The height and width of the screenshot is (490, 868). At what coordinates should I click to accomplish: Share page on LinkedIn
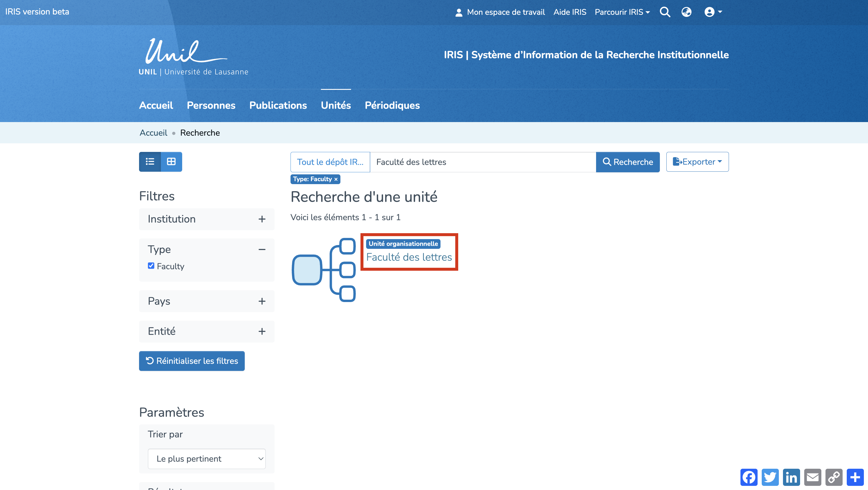[x=791, y=477]
